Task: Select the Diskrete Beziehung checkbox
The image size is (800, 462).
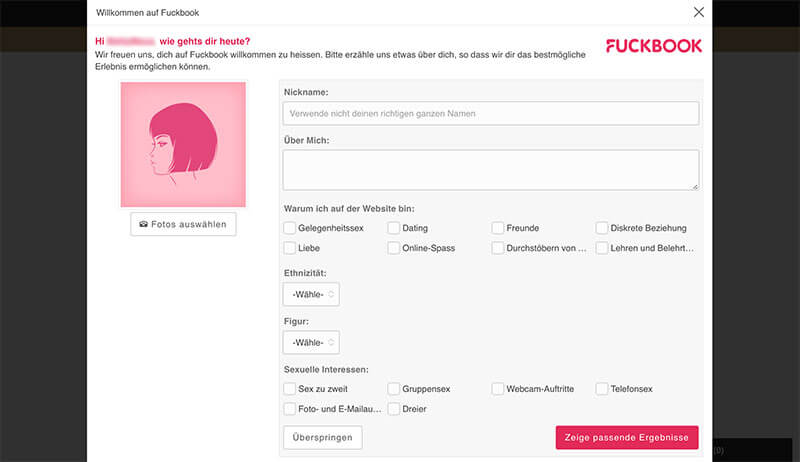Action: 602,228
